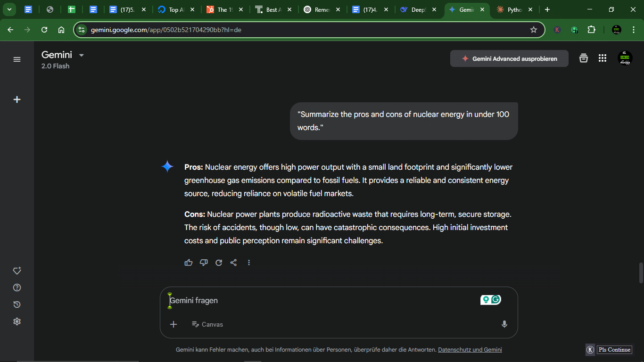This screenshot has height=362, width=644.
Task: Reload the page
Action: click(44, 30)
